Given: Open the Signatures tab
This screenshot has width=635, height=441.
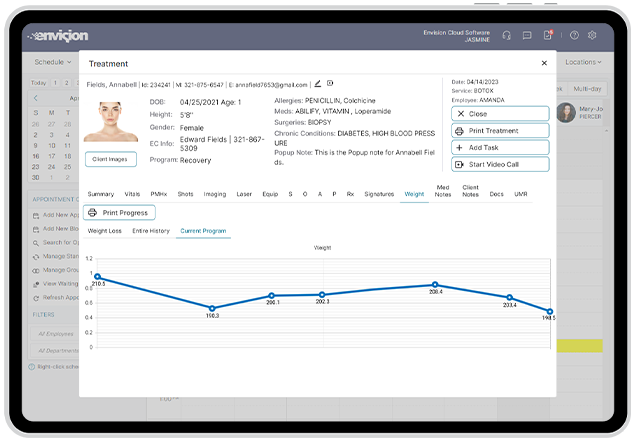Looking at the screenshot, I should click(379, 194).
